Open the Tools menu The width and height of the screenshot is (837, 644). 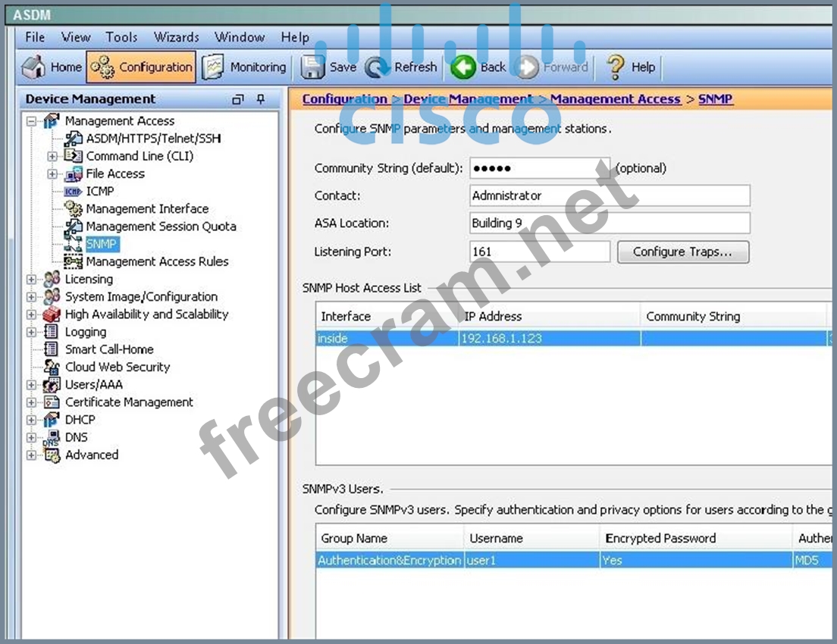121,37
